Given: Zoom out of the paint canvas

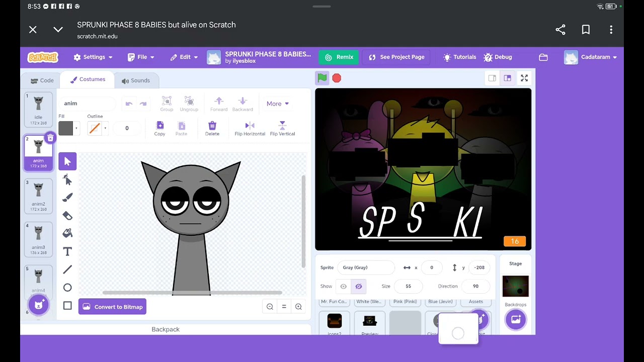Looking at the screenshot, I should (x=270, y=307).
